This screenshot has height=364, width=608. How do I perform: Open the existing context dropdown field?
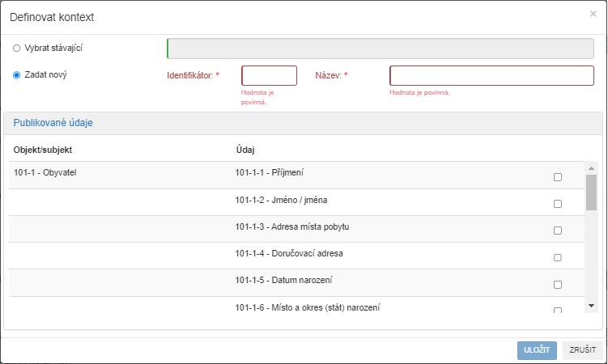380,49
